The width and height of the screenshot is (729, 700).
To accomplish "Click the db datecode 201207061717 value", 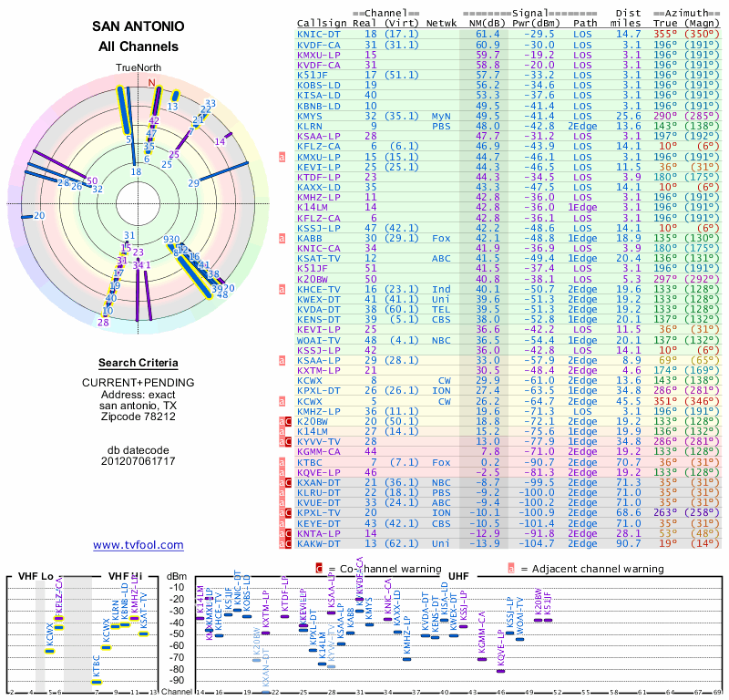I will point(139,461).
